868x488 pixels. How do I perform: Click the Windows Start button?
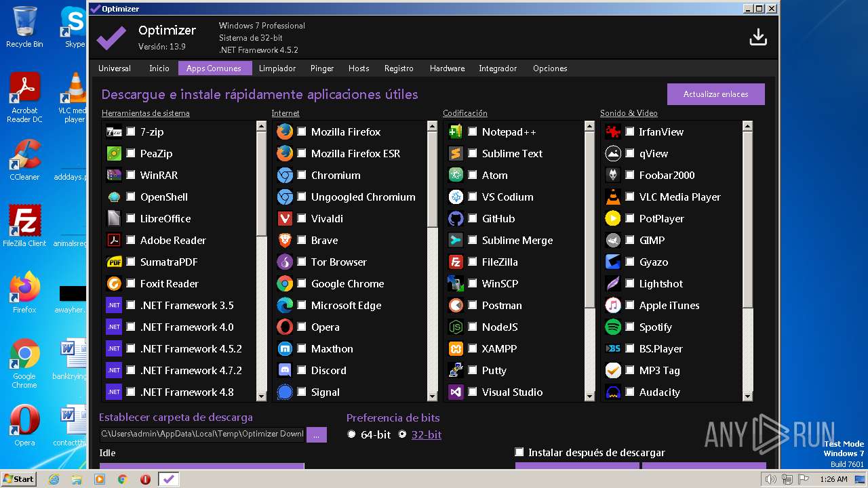pyautogui.click(x=18, y=479)
